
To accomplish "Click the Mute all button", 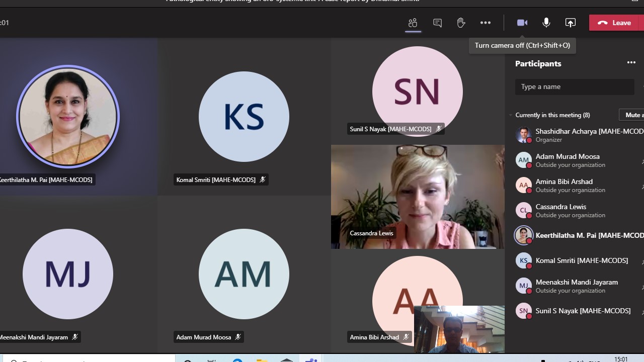I will (632, 115).
